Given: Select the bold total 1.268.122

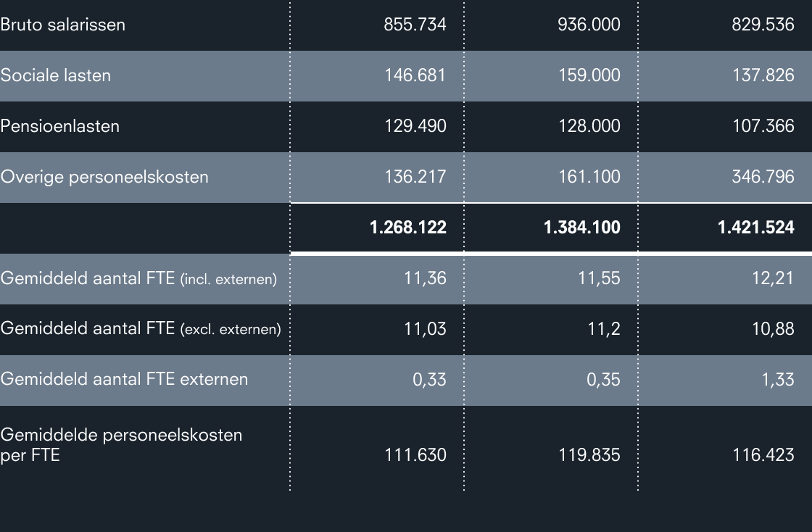Looking at the screenshot, I should (x=407, y=228).
